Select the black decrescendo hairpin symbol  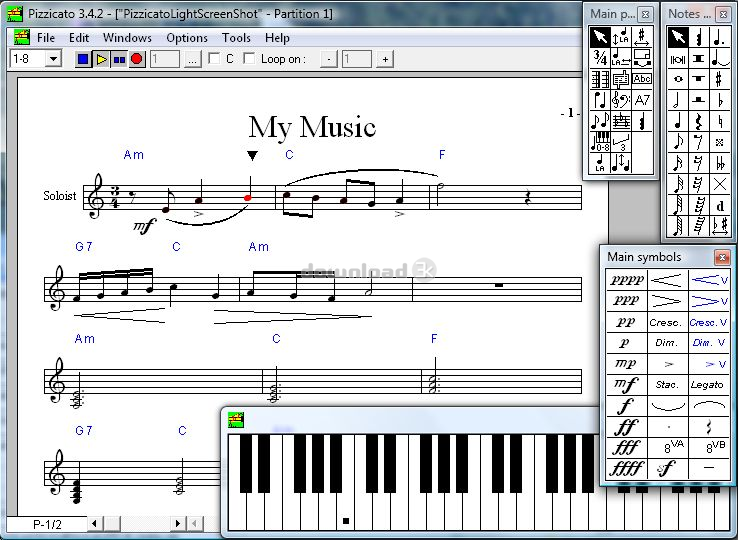click(667, 301)
